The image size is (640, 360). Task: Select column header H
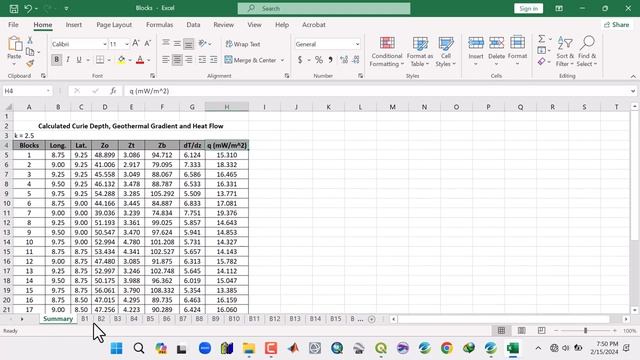(x=227, y=107)
